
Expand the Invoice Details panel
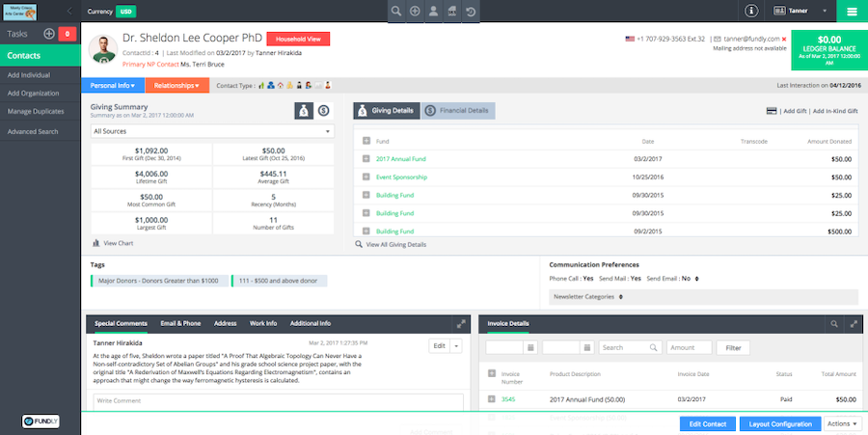point(854,324)
